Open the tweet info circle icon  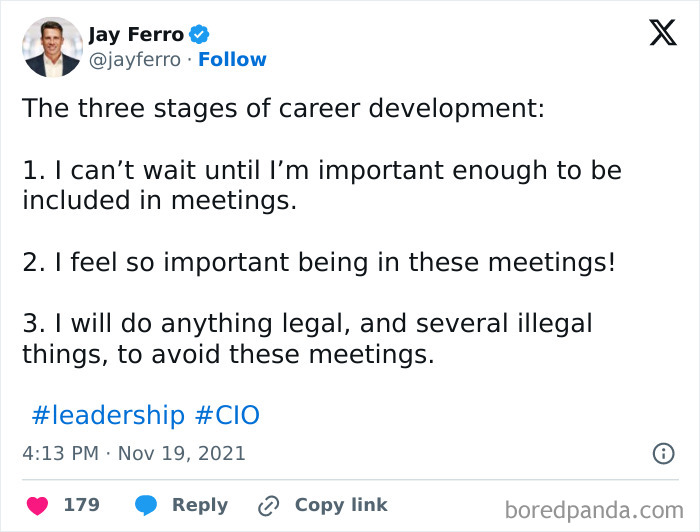(x=662, y=453)
